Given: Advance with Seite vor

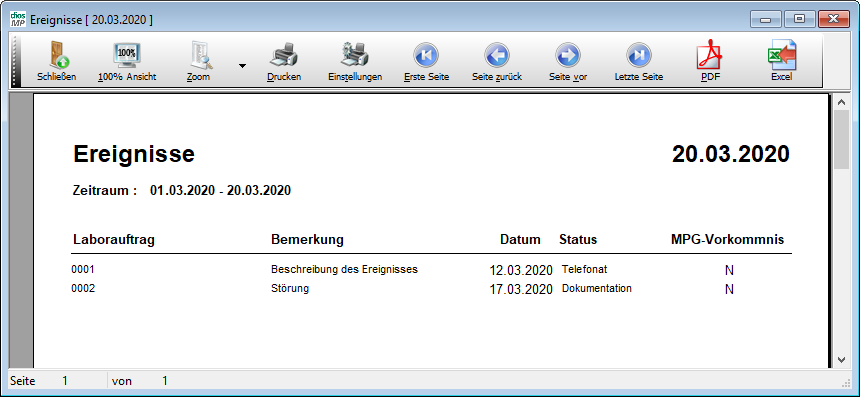Looking at the screenshot, I should pos(568,61).
